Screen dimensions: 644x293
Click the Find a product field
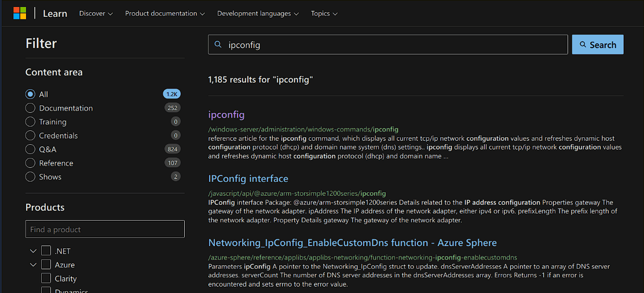(105, 229)
